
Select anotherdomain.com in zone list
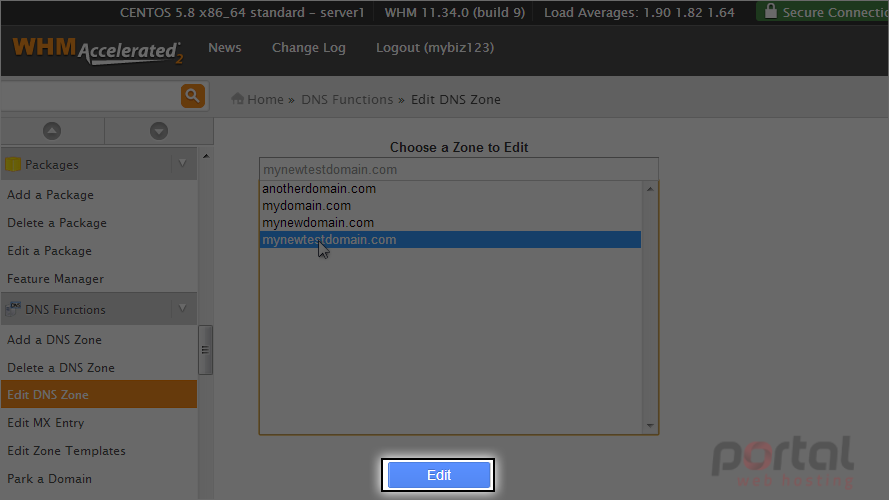coord(451,189)
